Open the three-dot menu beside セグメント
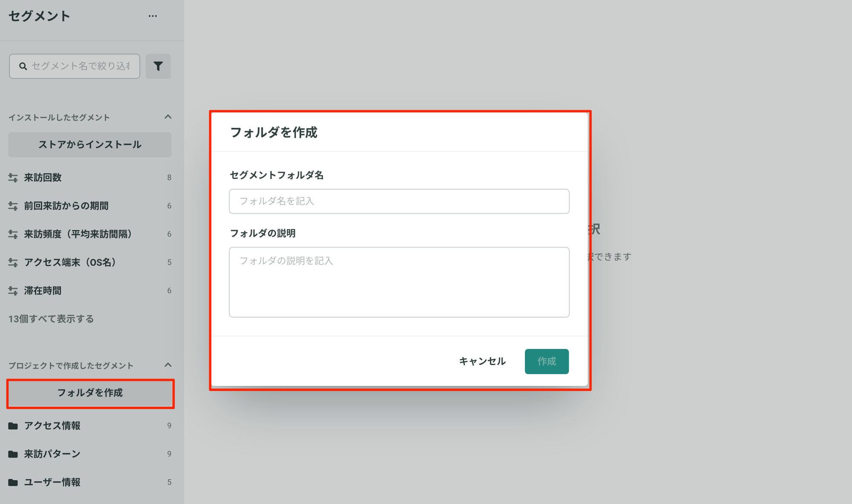Screen dimensions: 852x504 [153, 16]
